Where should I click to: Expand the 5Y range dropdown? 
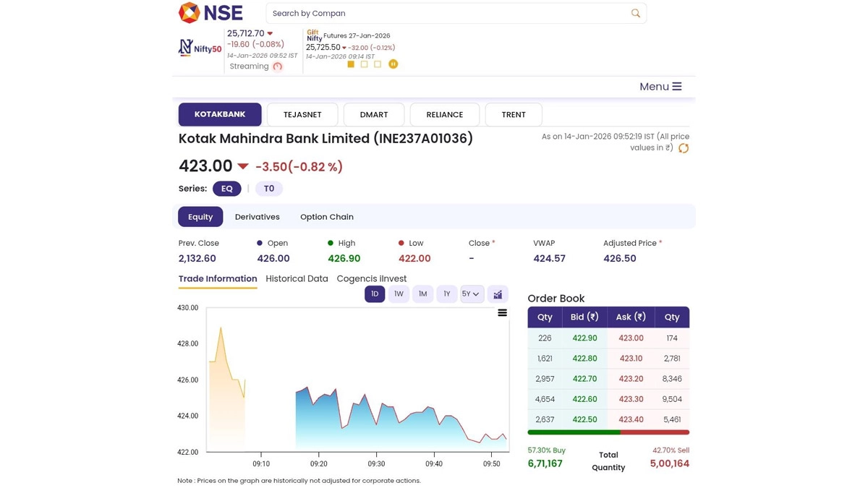[471, 294]
